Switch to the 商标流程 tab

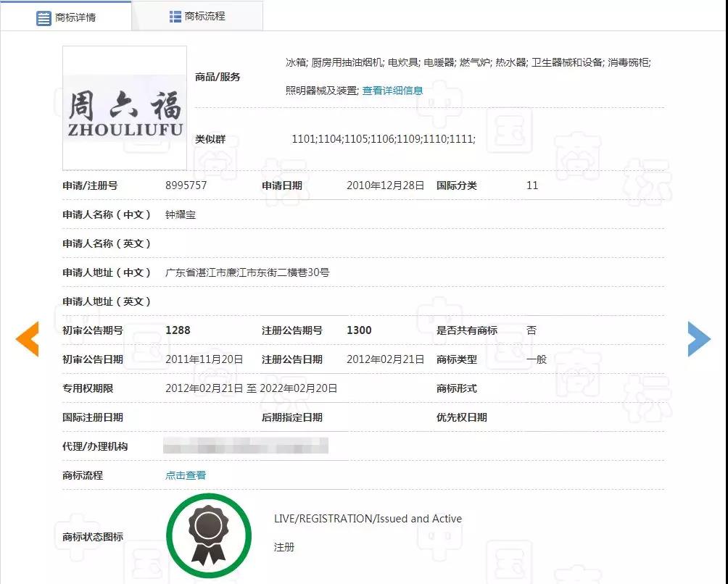click(197, 16)
